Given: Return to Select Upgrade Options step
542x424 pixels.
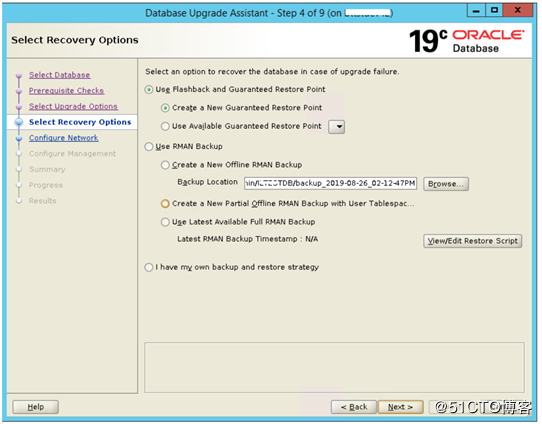Looking at the screenshot, I should [x=73, y=106].
